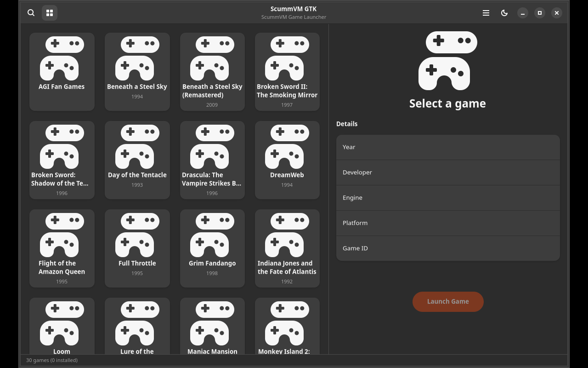
Task: Click the "ScummVM GTK" window title
Action: pyautogui.click(x=294, y=9)
